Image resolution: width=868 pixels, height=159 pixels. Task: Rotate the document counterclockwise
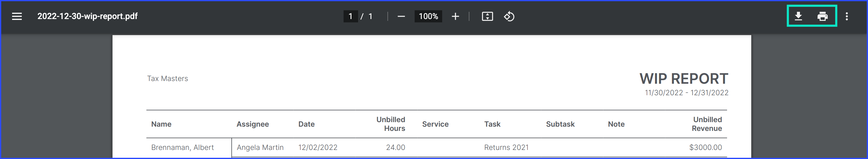(509, 16)
